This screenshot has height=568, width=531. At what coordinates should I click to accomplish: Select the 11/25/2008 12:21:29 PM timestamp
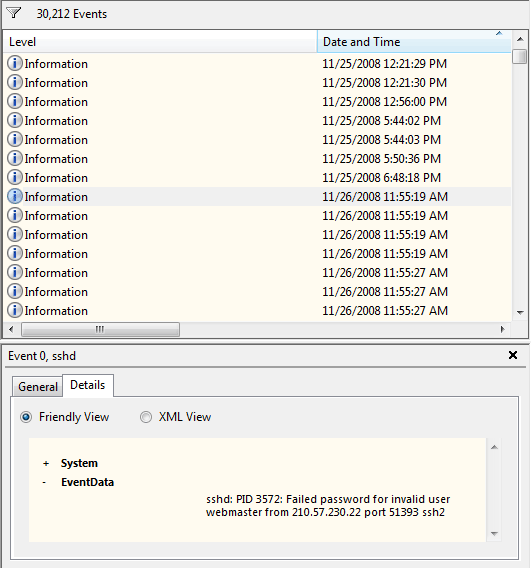[x=384, y=64]
